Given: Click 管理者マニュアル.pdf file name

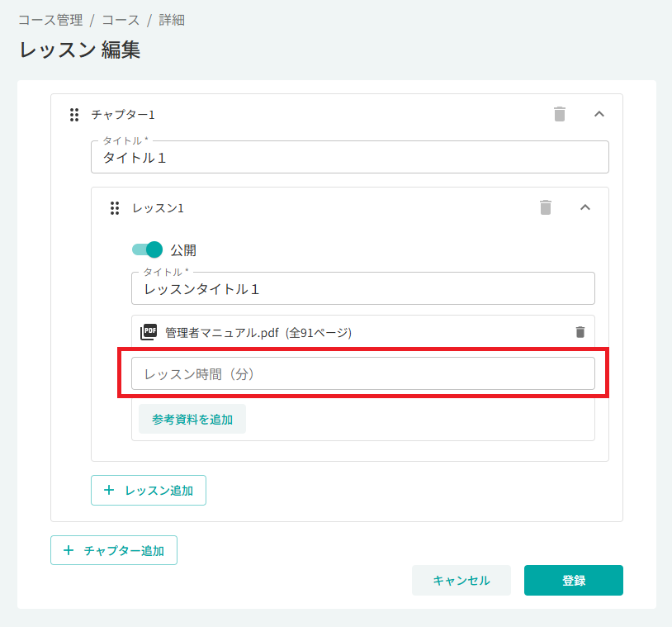Looking at the screenshot, I should 221,333.
